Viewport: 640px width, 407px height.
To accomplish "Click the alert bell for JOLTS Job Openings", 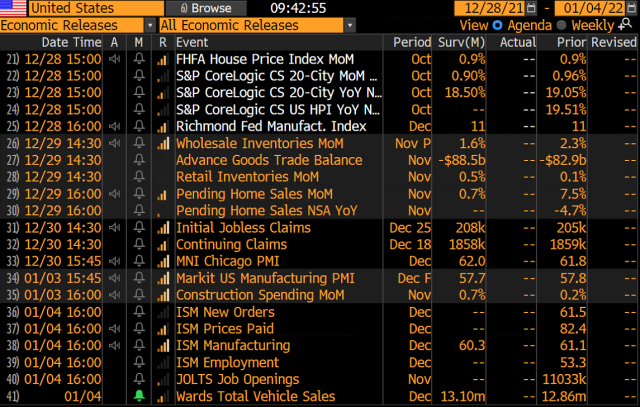I will (x=139, y=379).
